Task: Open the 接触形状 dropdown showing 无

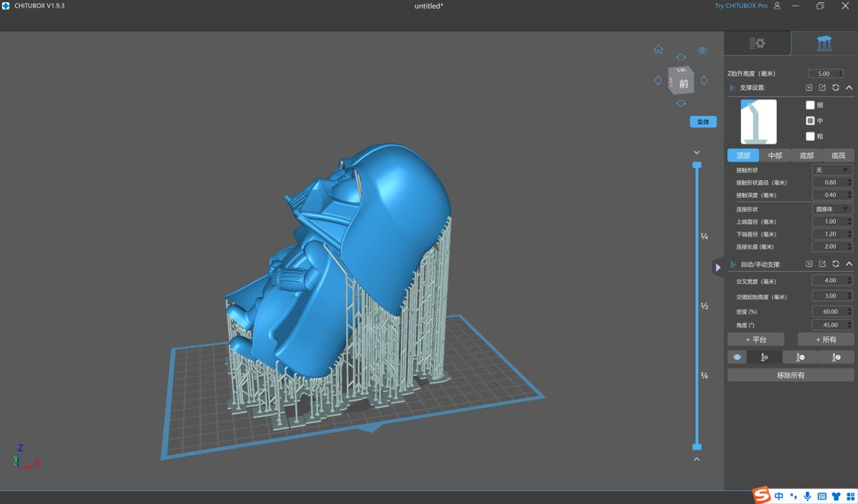Action: pos(832,169)
